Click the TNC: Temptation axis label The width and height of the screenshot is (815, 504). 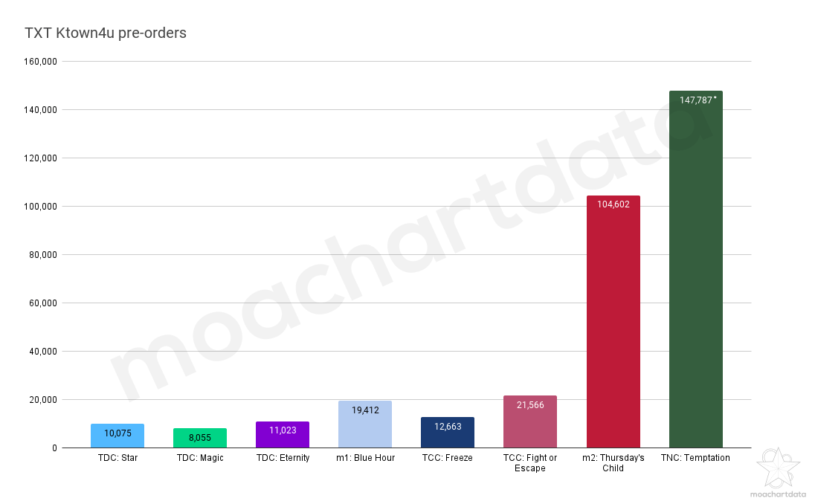pyautogui.click(x=695, y=458)
